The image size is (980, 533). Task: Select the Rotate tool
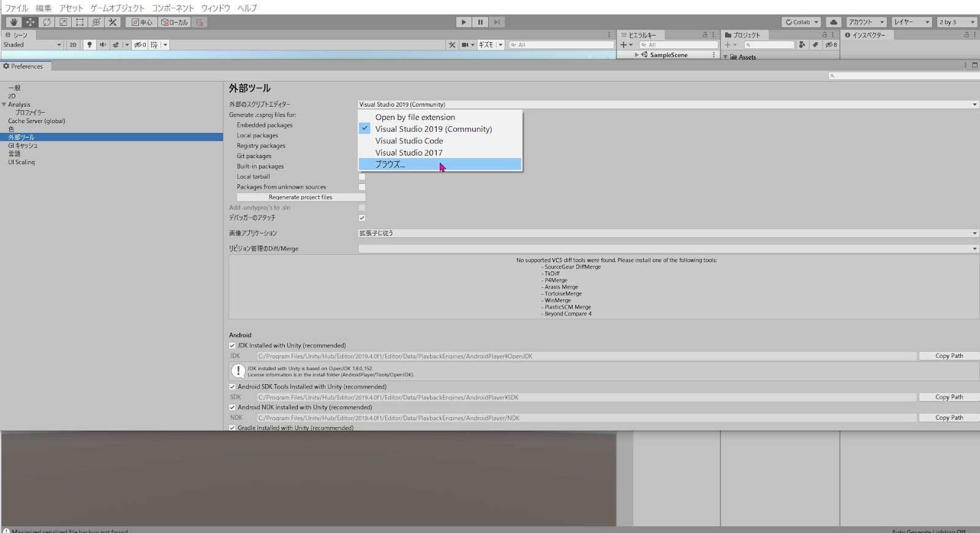pyautogui.click(x=47, y=22)
